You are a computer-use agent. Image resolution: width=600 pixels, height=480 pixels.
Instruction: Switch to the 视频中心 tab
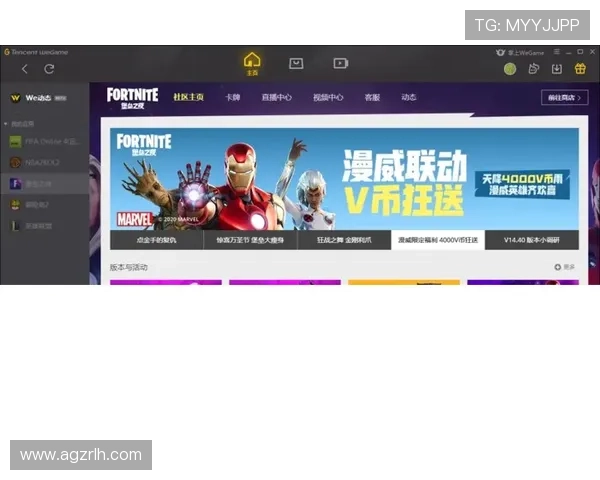click(x=328, y=97)
